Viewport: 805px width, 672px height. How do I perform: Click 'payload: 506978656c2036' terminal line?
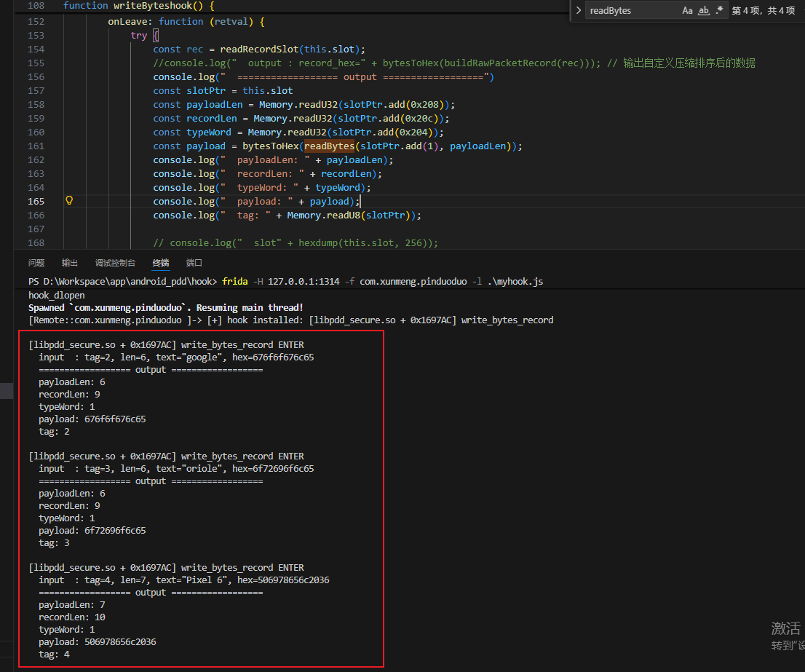[98, 642]
